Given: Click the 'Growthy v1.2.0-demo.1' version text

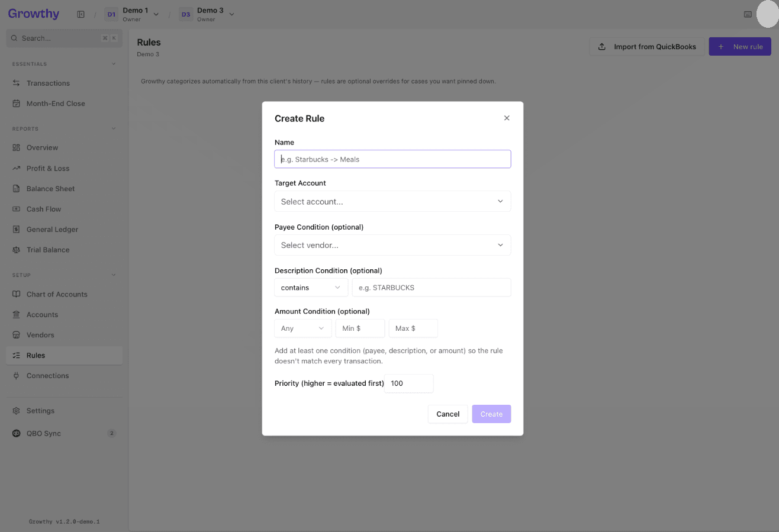Looking at the screenshot, I should tap(65, 522).
